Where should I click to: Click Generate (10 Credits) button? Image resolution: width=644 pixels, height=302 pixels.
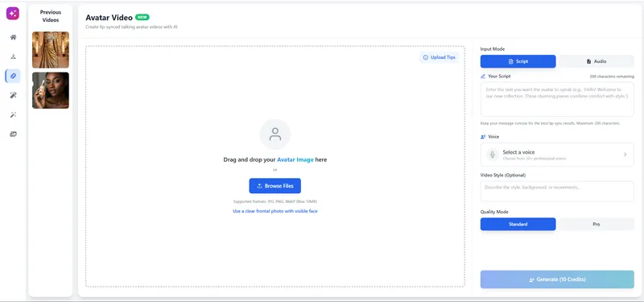557,279
